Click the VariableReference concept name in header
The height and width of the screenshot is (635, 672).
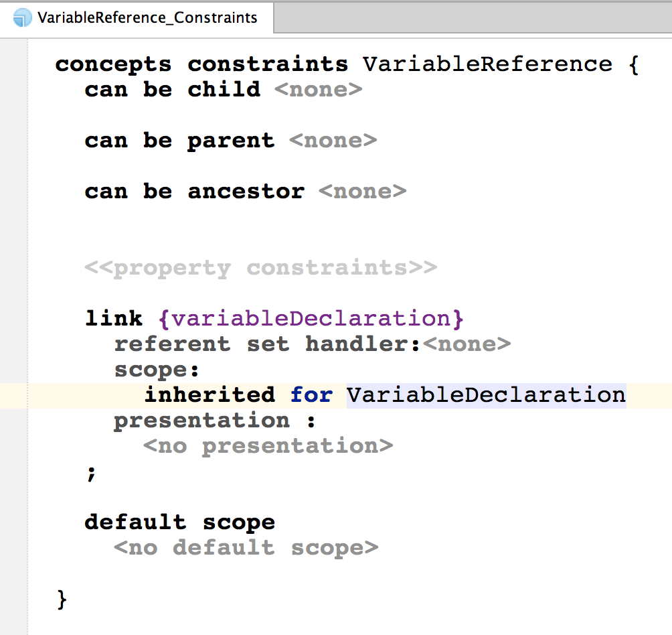pyautogui.click(x=487, y=64)
